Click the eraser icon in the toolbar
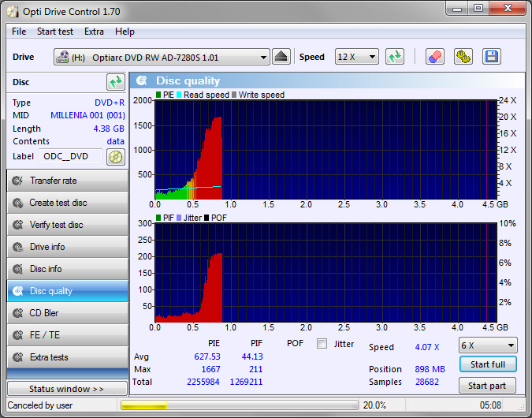This screenshot has height=418, width=532. click(x=434, y=57)
